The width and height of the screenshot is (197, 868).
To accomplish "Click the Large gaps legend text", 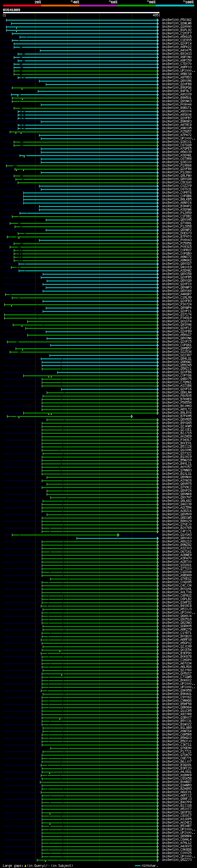I will click(38, 865).
